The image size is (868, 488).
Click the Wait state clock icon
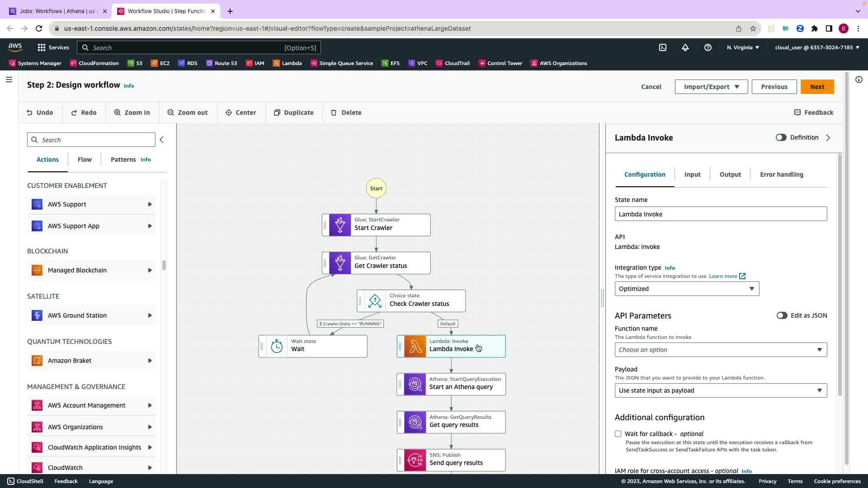(277, 347)
